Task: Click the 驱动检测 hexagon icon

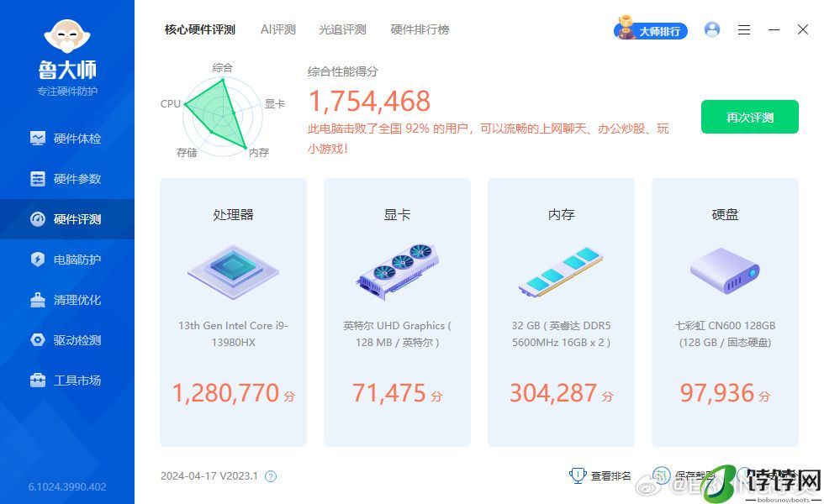Action: 38,340
